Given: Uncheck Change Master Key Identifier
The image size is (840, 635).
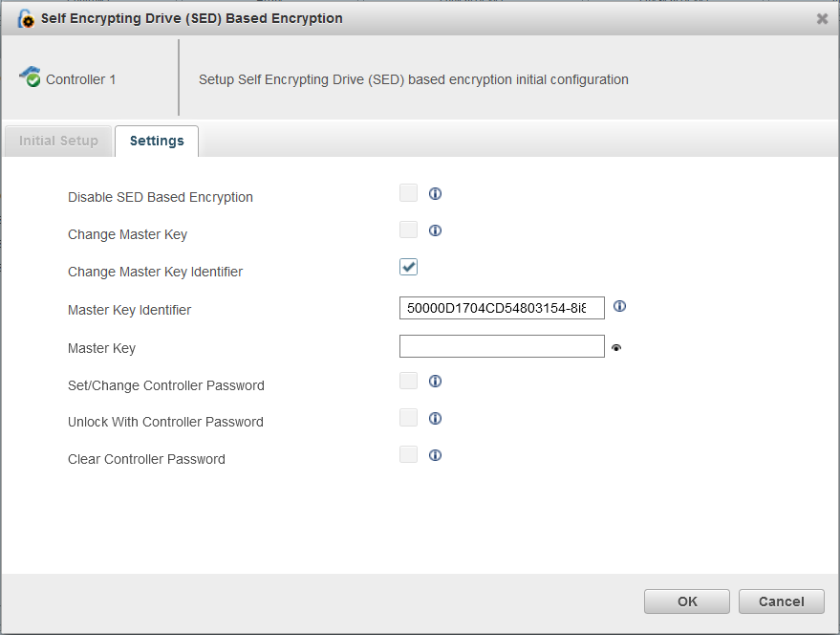Looking at the screenshot, I should [408, 266].
